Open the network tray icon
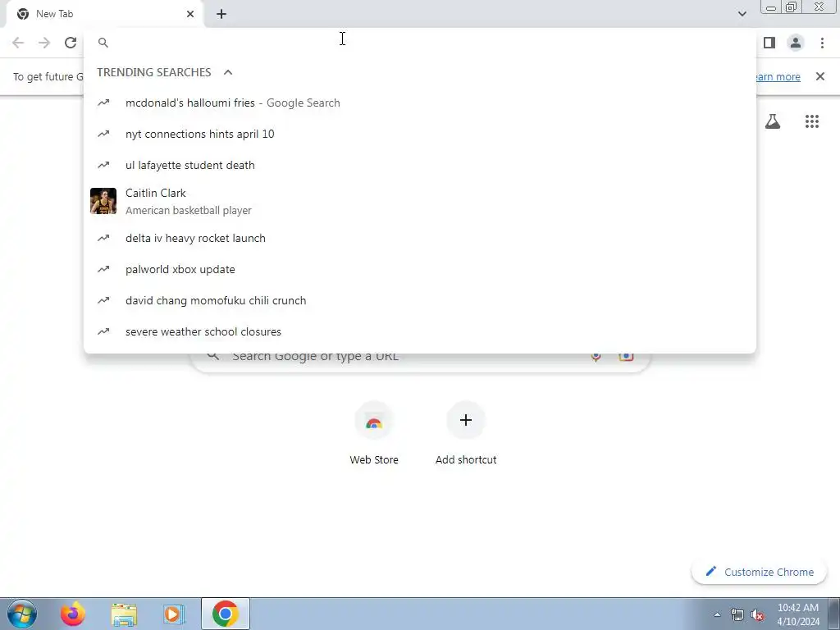This screenshot has width=840, height=630. point(737,615)
